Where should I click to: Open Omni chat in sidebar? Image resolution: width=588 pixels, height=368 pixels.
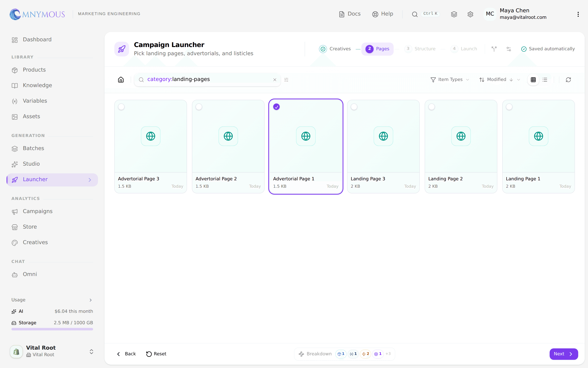(52, 274)
